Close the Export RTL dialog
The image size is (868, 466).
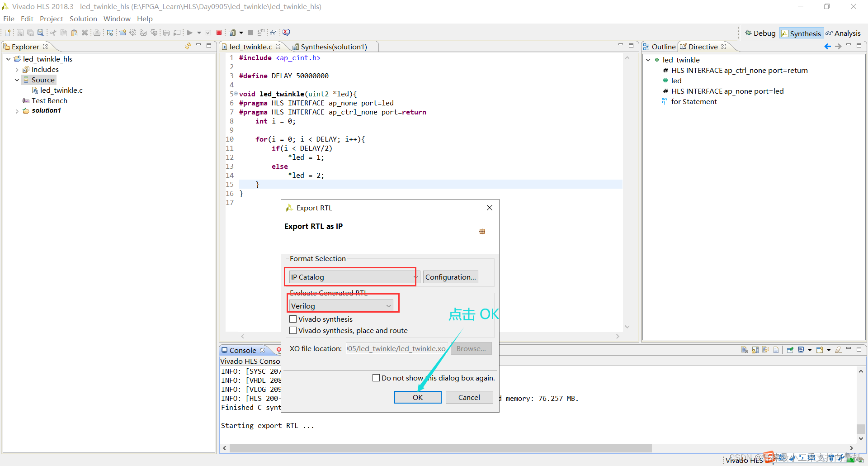(x=490, y=208)
